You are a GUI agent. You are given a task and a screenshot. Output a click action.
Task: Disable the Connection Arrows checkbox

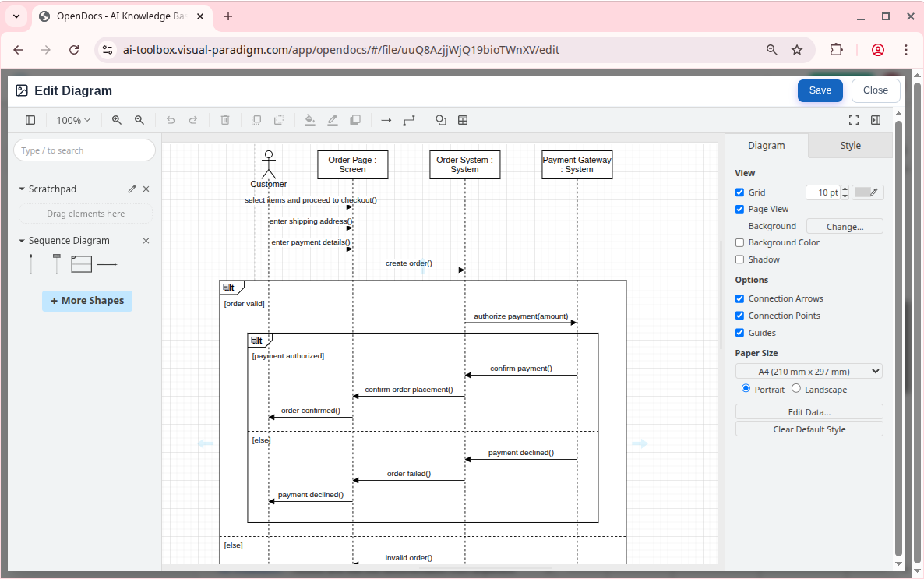[x=740, y=298]
